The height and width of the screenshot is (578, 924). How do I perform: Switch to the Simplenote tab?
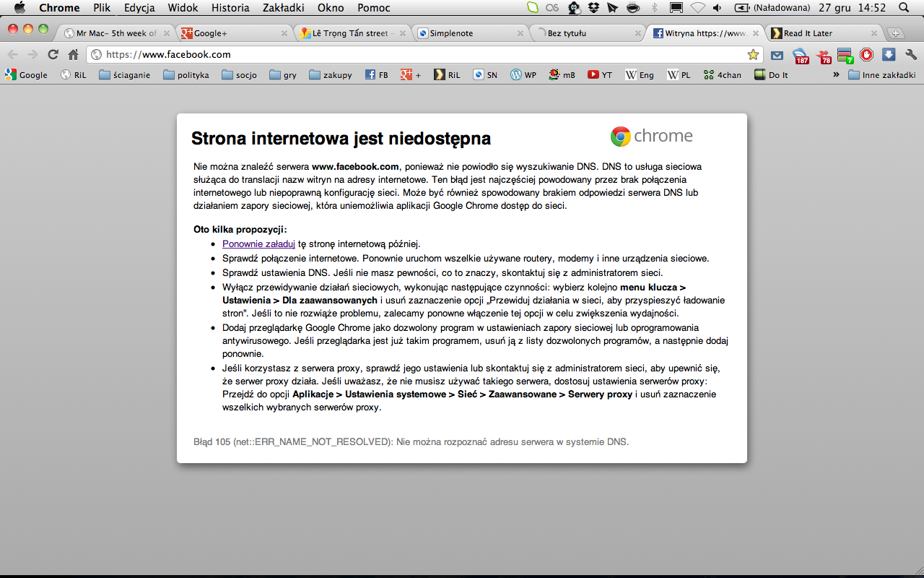tap(470, 33)
